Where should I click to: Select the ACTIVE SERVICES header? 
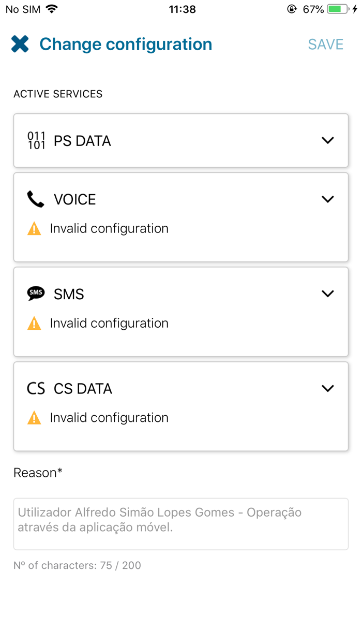coord(57,94)
